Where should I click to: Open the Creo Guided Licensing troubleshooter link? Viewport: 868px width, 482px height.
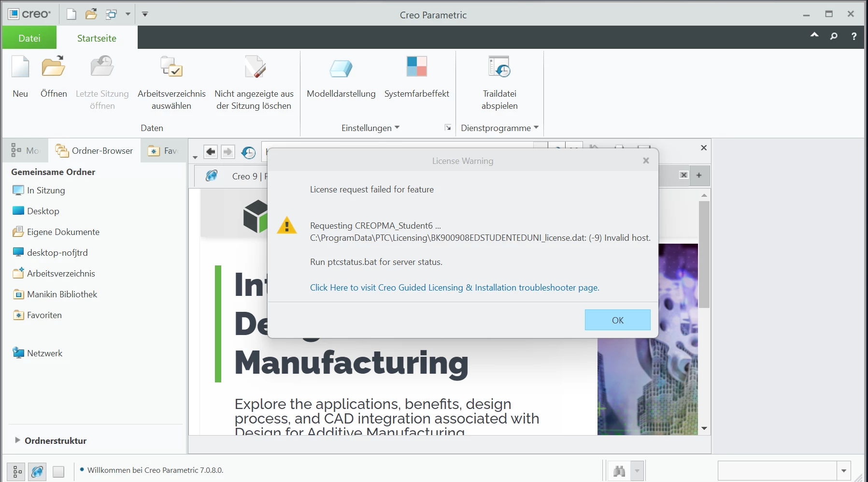[455, 287]
